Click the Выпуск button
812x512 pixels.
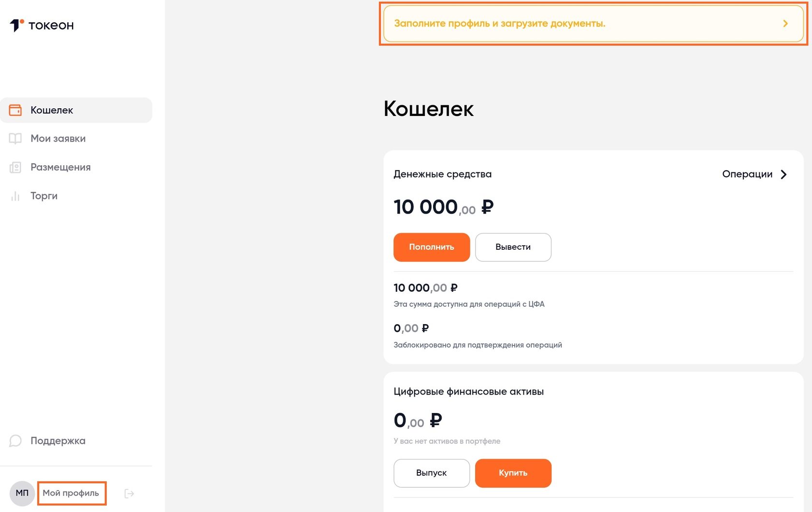[432, 473]
